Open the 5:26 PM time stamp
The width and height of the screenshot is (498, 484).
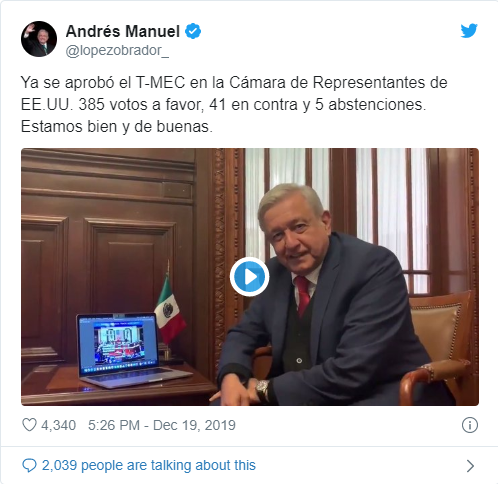(x=114, y=425)
